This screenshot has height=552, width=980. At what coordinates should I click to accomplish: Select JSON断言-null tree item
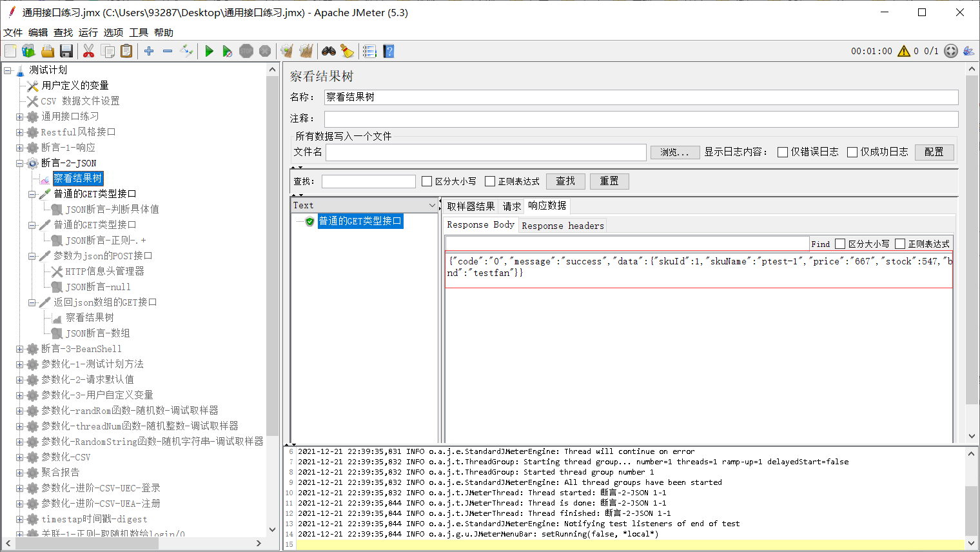(x=98, y=287)
